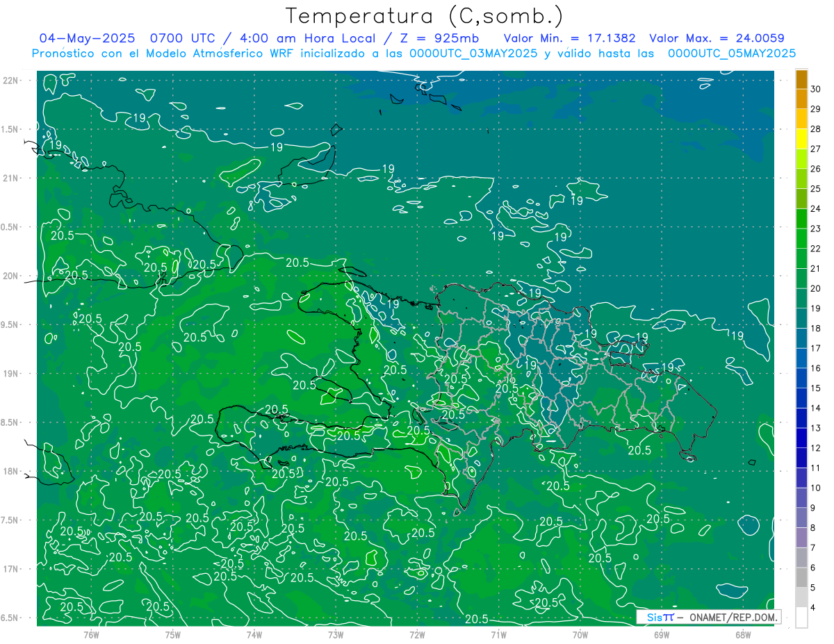
Task: Pick the yellow swatch between 27 and 28
Action: (x=801, y=138)
